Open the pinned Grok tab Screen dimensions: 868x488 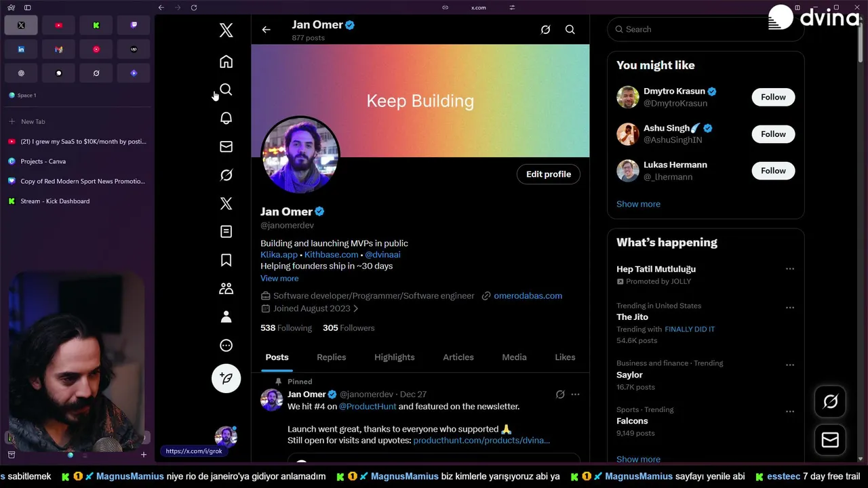[x=96, y=73]
